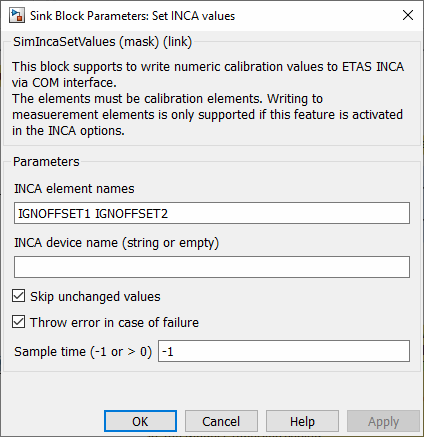The height and width of the screenshot is (437, 424).
Task: Confirm settings with the OK button
Action: click(x=140, y=421)
